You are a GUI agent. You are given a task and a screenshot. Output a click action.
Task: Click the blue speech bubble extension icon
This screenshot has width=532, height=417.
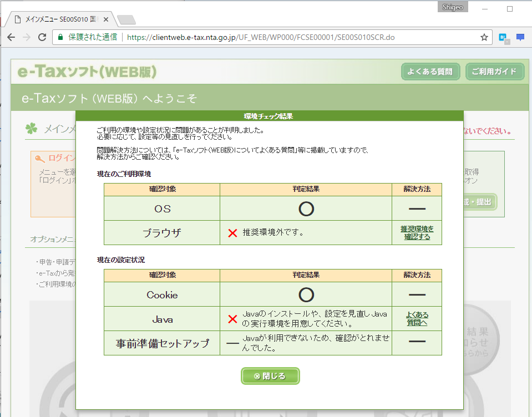520,37
